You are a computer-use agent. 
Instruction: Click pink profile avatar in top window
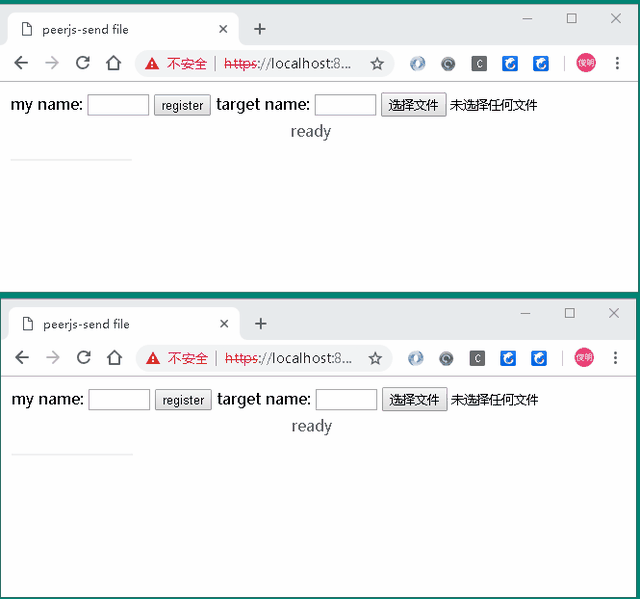point(585,63)
